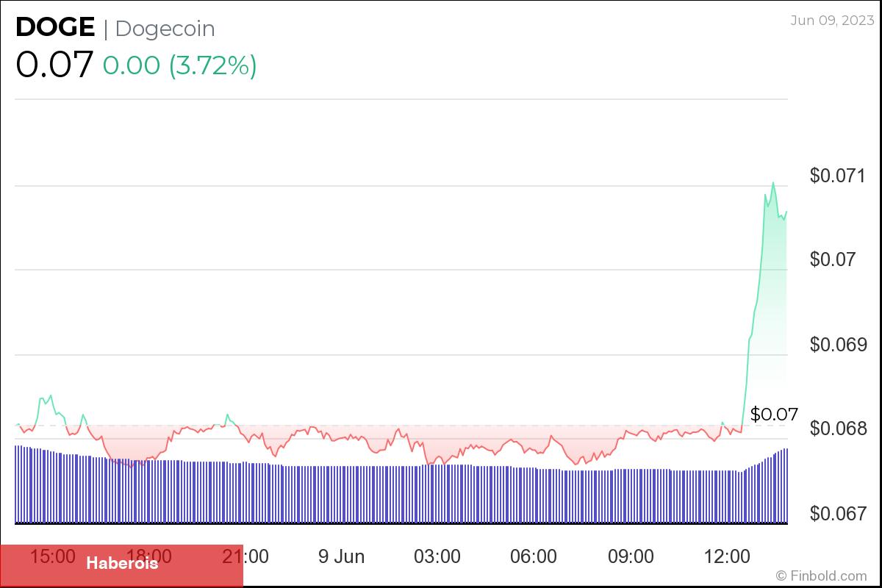Screen dimensions: 882x588
Task: Click the $0.068 price axis label
Action: coord(839,429)
